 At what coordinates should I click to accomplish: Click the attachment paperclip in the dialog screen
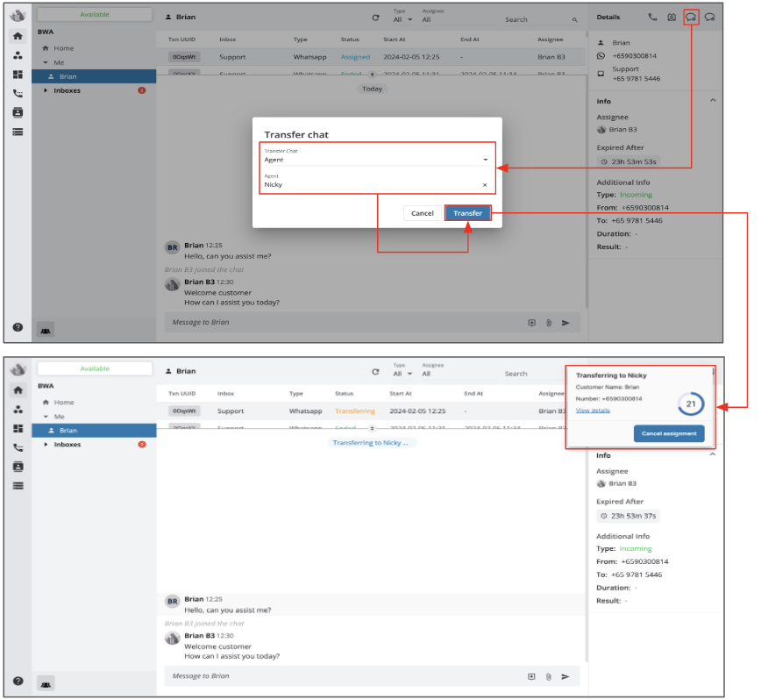click(x=549, y=323)
